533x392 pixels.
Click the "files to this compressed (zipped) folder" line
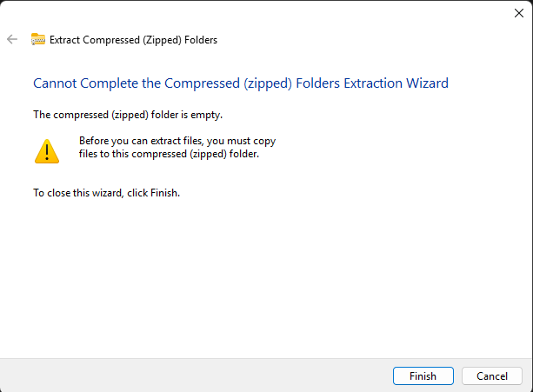169,155
